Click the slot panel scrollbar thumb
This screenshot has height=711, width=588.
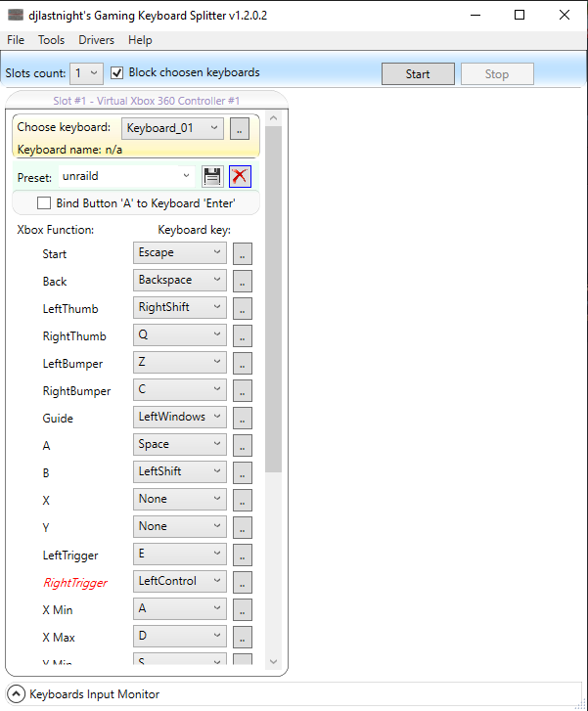[273, 299]
